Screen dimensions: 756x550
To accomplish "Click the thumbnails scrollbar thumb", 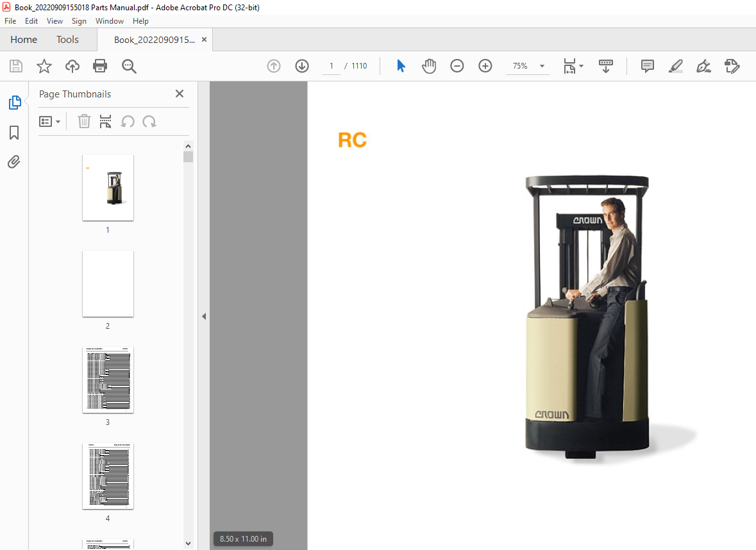I will pyautogui.click(x=188, y=156).
